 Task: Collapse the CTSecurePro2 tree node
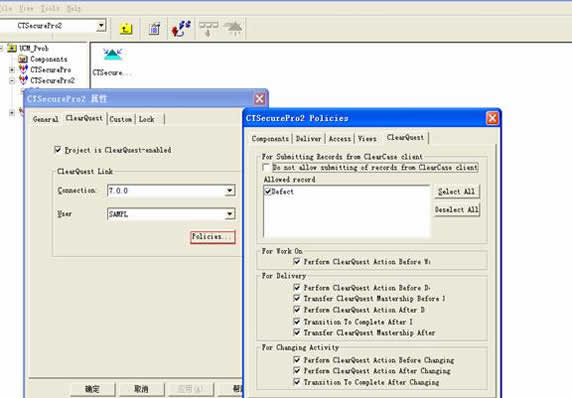12,80
